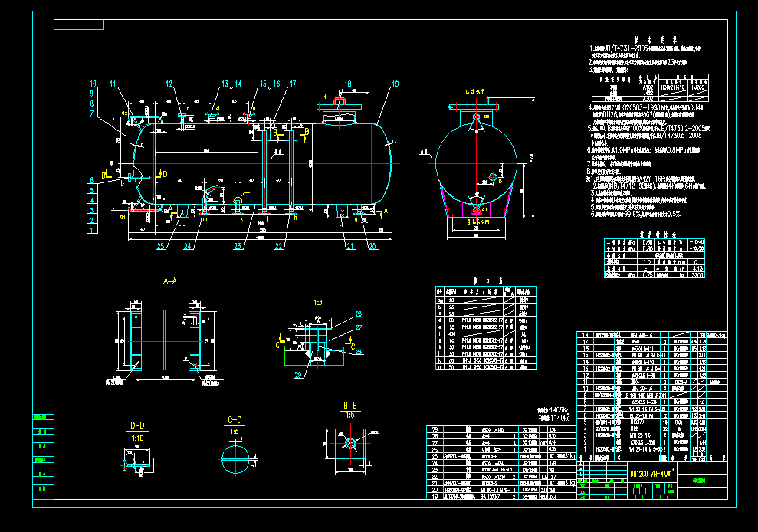Click the manhole flange atop the vessel
This screenshot has height=532, width=758.
point(340,106)
